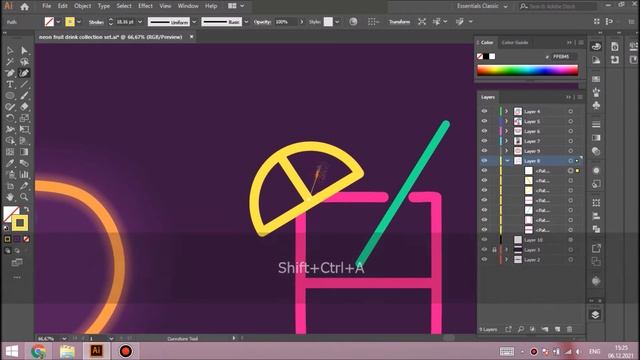Hide Layer 10 with eye icon
The height and width of the screenshot is (360, 640).
pos(484,240)
